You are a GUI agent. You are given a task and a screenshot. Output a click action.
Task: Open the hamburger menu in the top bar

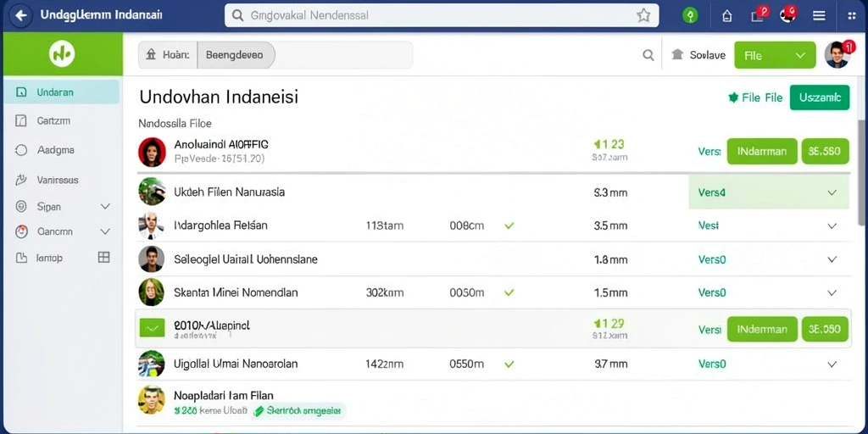coord(820,15)
